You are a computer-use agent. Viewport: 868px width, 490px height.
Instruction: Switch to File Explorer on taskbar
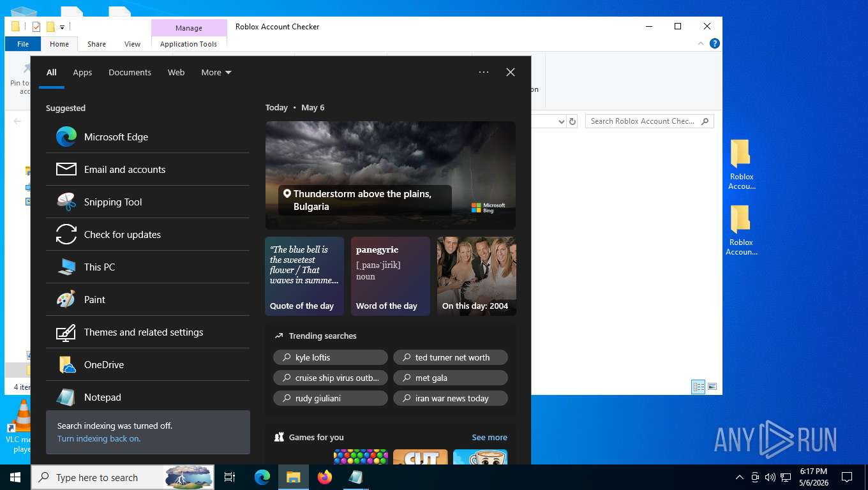(x=294, y=477)
